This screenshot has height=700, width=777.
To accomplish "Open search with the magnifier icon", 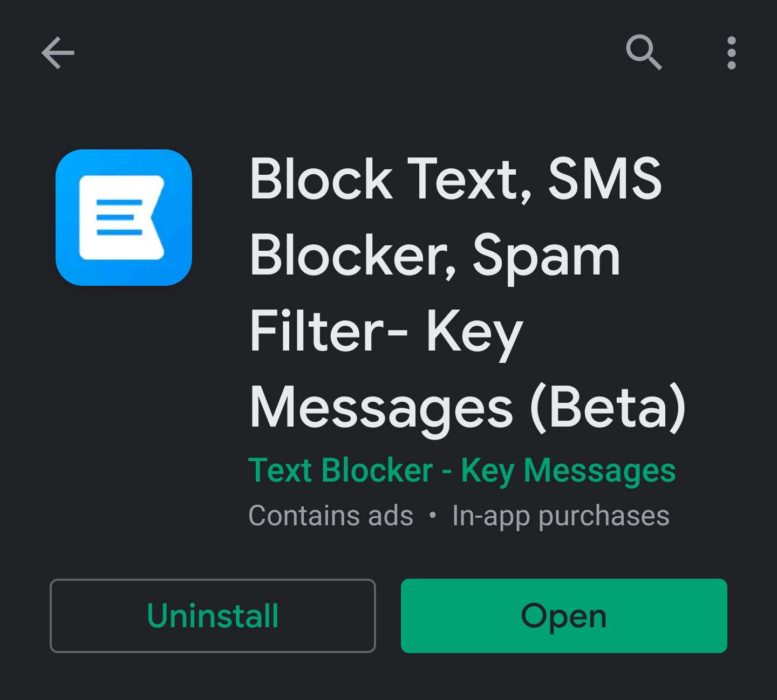I will click(x=644, y=53).
